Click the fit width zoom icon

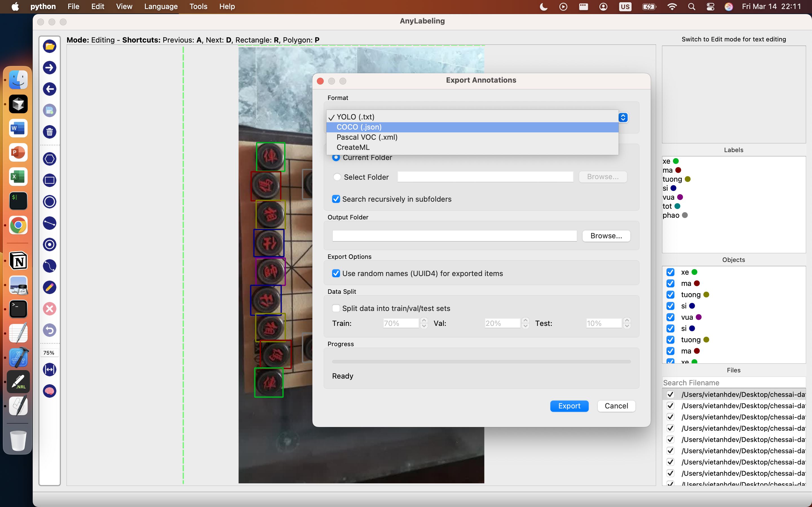coord(50,370)
